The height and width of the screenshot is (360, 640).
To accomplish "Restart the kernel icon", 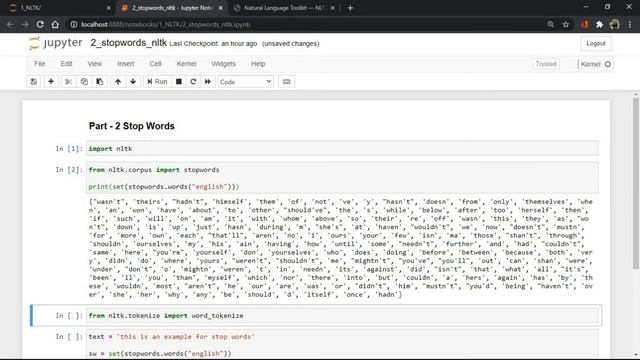I will click(193, 82).
